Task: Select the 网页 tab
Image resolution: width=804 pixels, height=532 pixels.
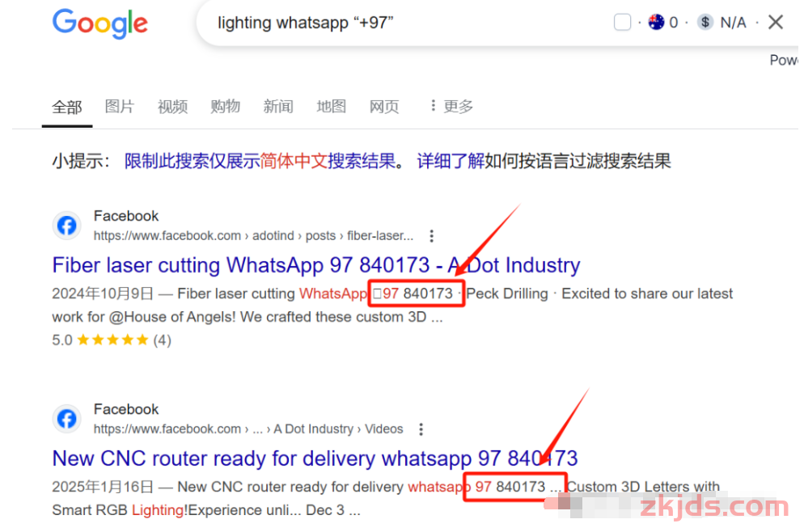Action: click(384, 106)
